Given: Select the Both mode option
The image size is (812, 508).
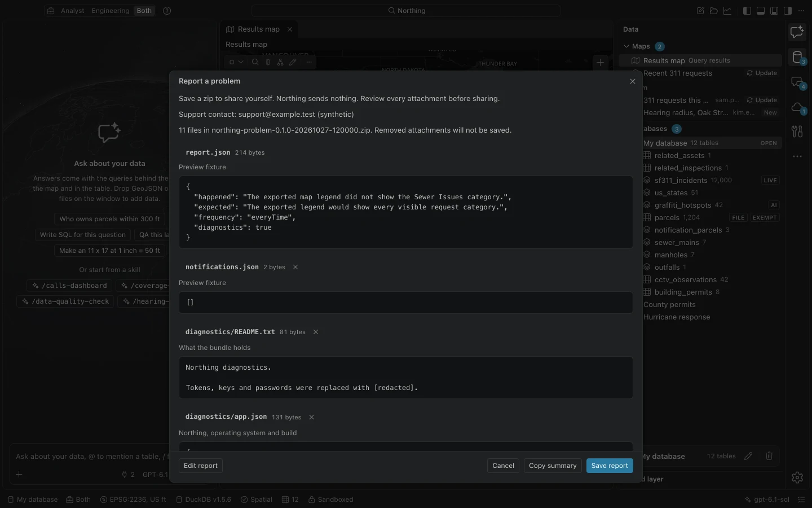Looking at the screenshot, I should pos(144,11).
